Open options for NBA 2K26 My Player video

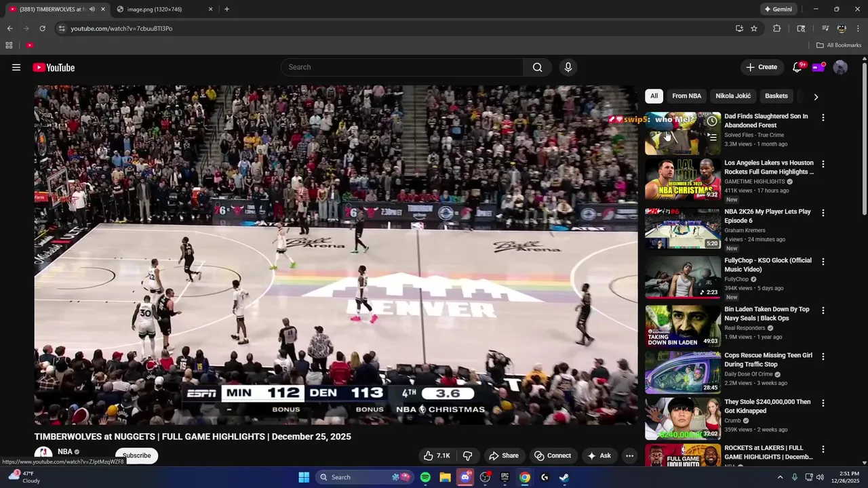coord(823,213)
